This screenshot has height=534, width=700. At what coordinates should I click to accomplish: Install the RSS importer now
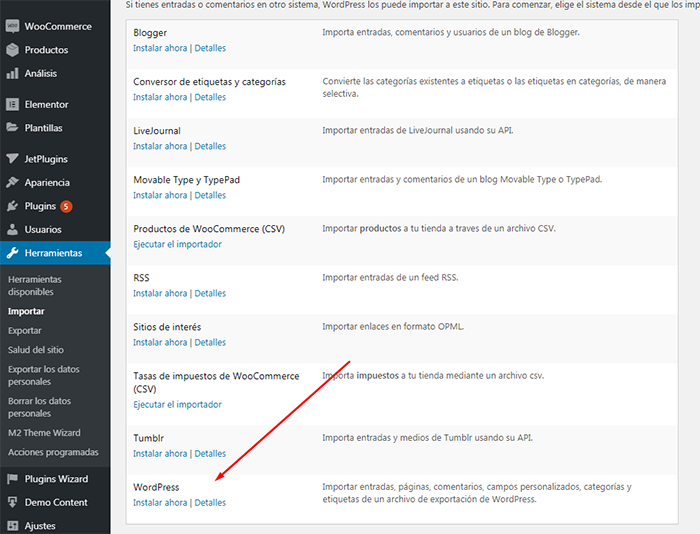160,293
